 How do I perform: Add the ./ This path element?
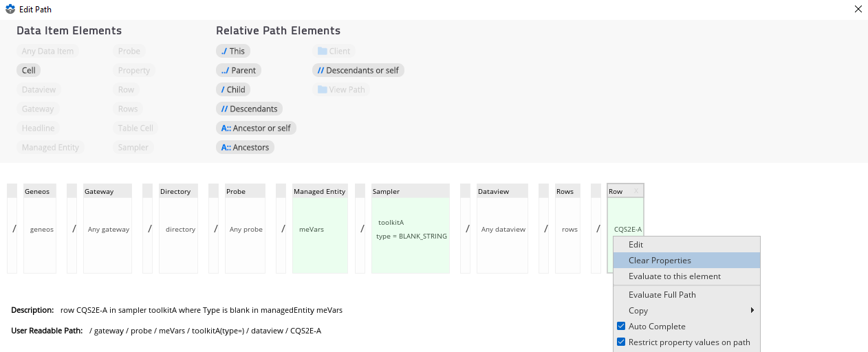pos(232,51)
